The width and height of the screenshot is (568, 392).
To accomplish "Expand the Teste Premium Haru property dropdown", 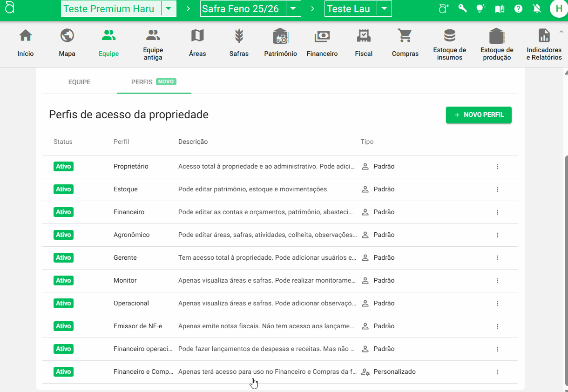I will click(169, 8).
